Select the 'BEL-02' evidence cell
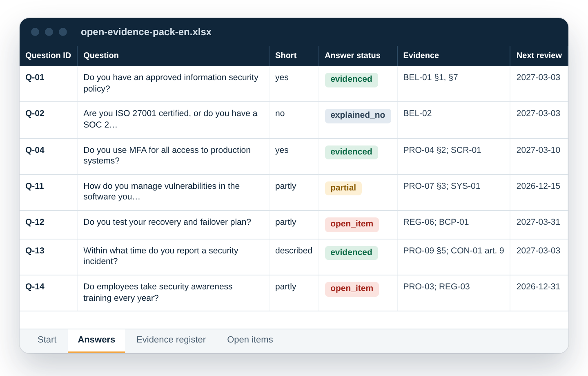The image size is (588, 376). [x=454, y=120]
